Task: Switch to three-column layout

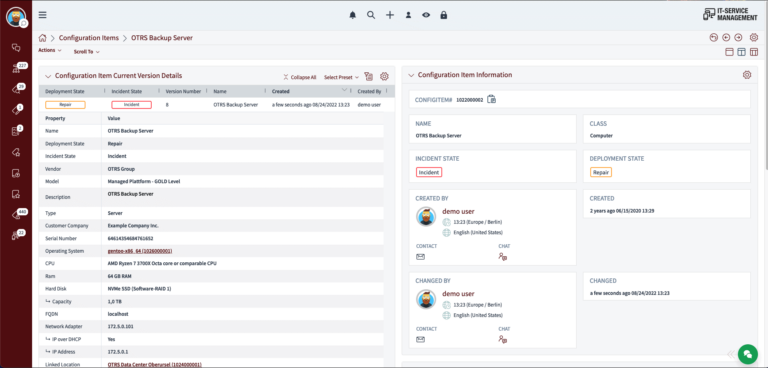Action: coord(754,52)
